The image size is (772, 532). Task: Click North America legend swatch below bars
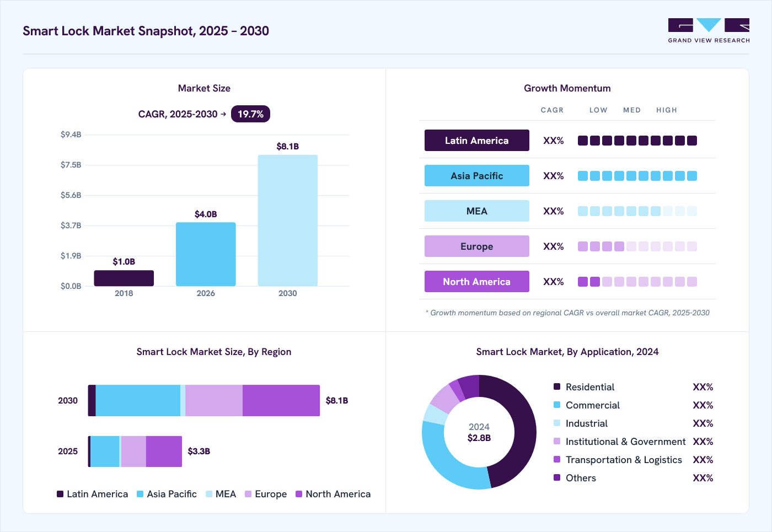(299, 494)
